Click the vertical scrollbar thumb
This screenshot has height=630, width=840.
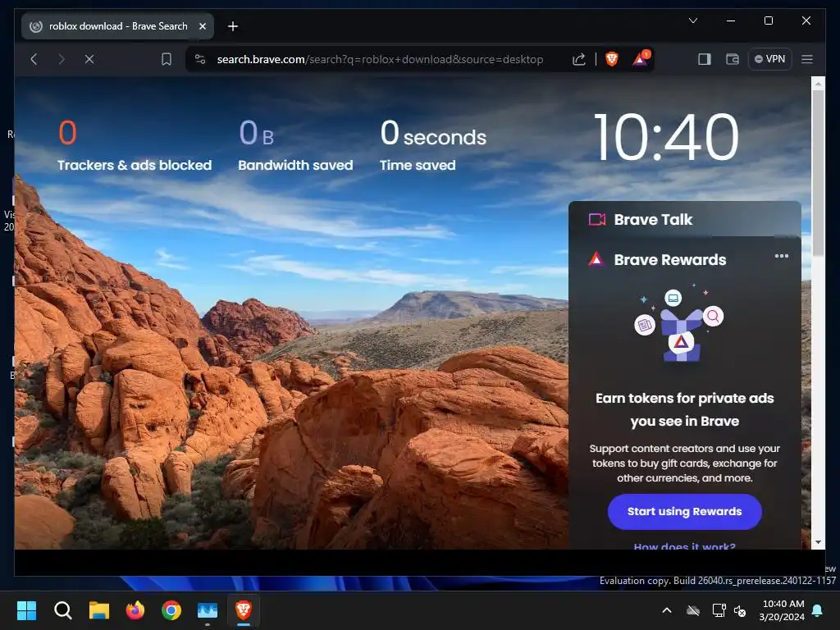818,172
